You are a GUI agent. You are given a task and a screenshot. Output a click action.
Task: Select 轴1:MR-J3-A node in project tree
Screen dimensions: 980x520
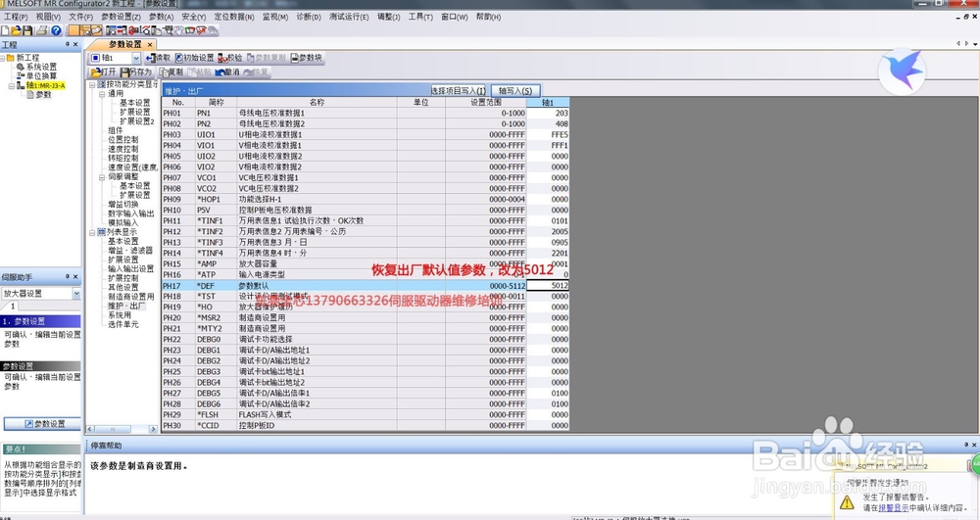click(x=41, y=85)
